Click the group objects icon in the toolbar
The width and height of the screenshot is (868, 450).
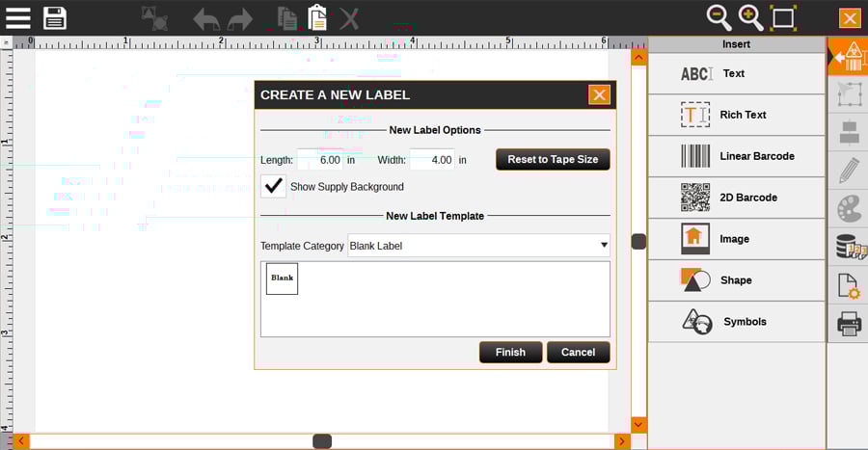click(x=155, y=17)
